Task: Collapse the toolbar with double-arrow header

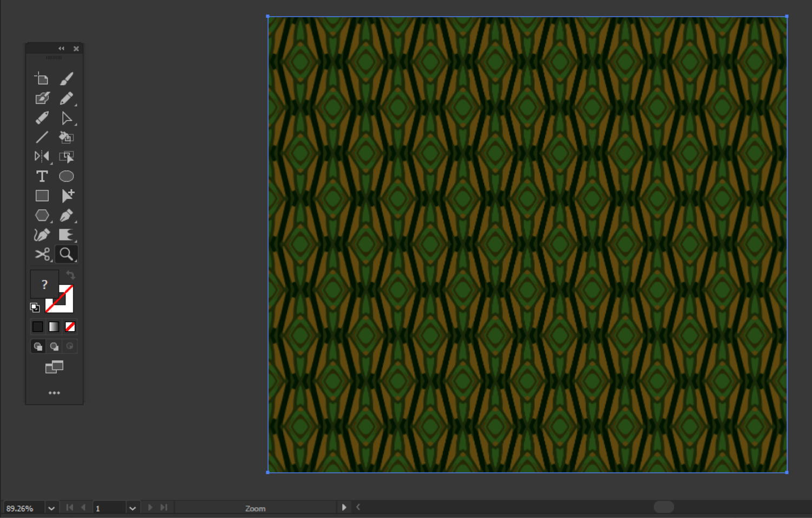Action: pos(61,48)
